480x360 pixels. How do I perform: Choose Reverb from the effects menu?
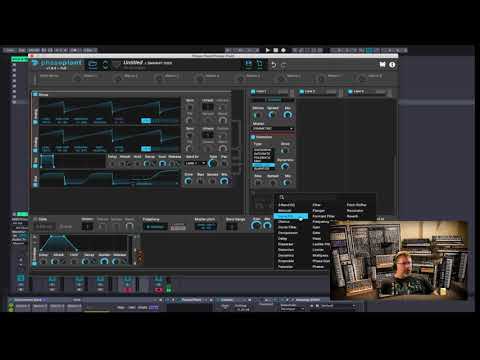(x=352, y=216)
